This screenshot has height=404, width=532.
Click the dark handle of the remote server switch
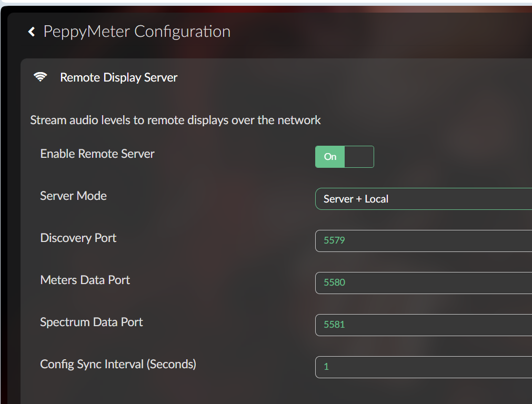click(x=359, y=157)
